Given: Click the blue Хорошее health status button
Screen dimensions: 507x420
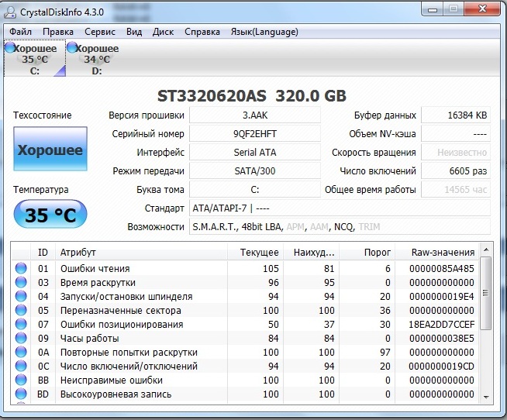Looking at the screenshot, I should tap(50, 149).
